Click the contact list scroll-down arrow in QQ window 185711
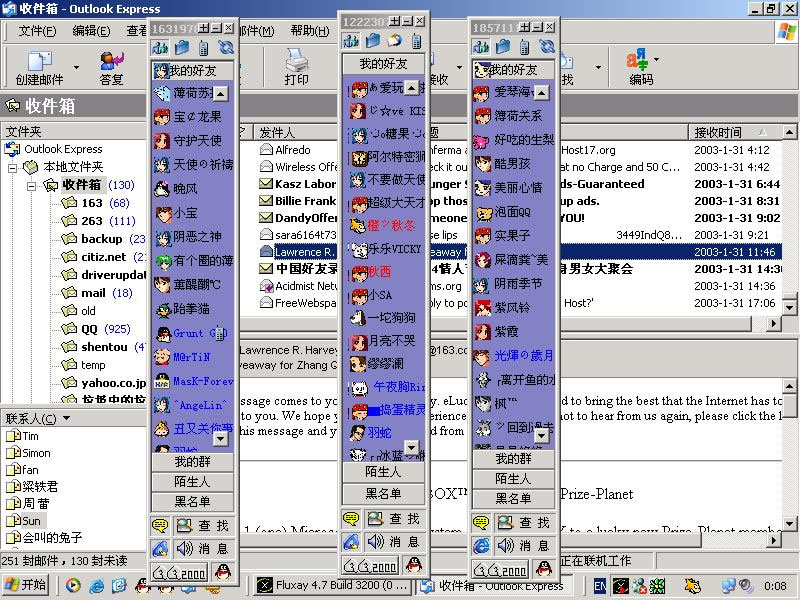Screen dimensions: 800x600 click(x=541, y=435)
